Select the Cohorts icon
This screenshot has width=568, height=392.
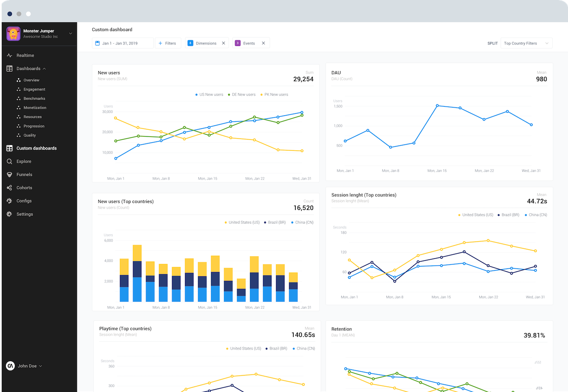point(9,188)
